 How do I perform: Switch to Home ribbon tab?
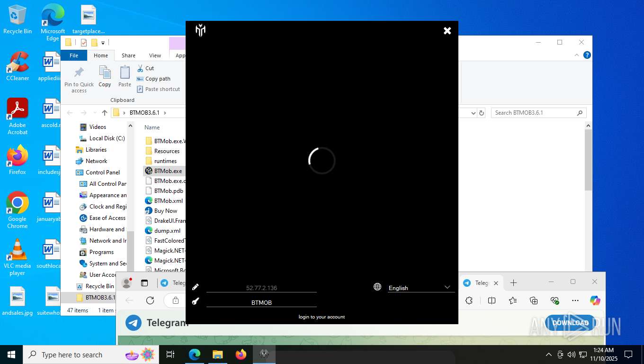(x=101, y=55)
